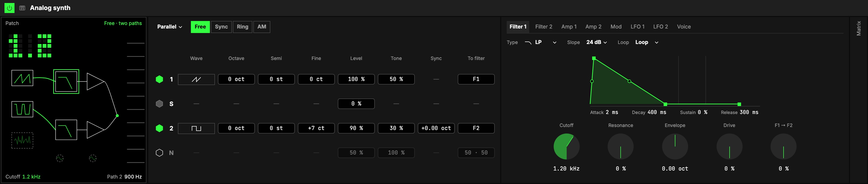
Task: Toggle oscillator 1 on/off hexagon
Action: [x=159, y=79]
